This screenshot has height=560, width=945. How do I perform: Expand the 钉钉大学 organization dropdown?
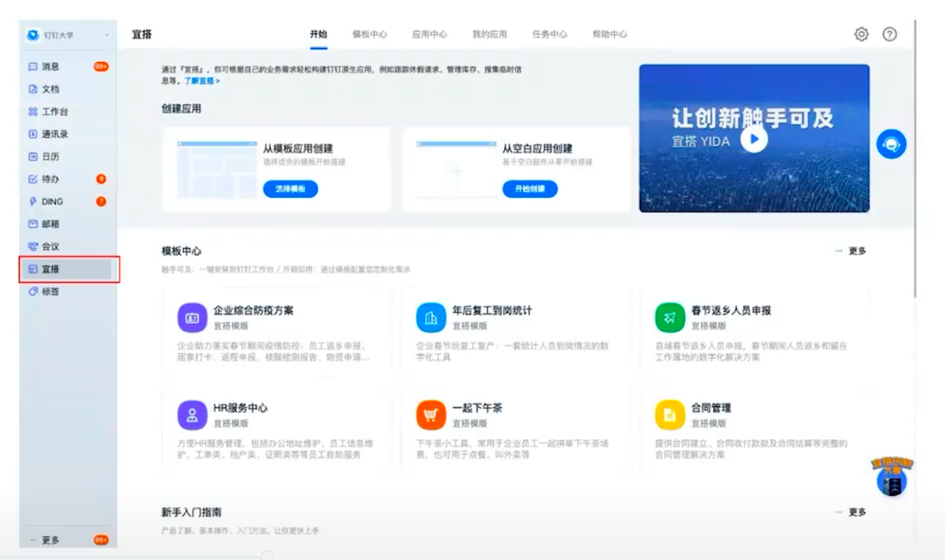click(107, 35)
